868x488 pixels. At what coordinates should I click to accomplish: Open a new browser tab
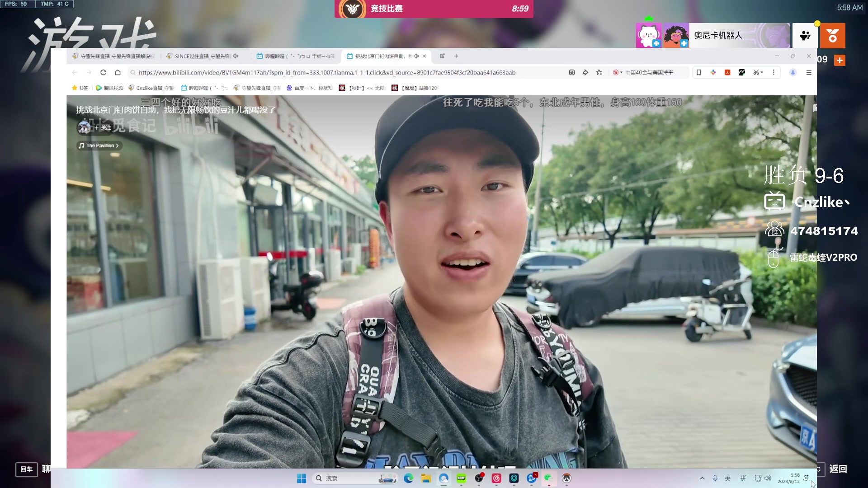(x=456, y=56)
